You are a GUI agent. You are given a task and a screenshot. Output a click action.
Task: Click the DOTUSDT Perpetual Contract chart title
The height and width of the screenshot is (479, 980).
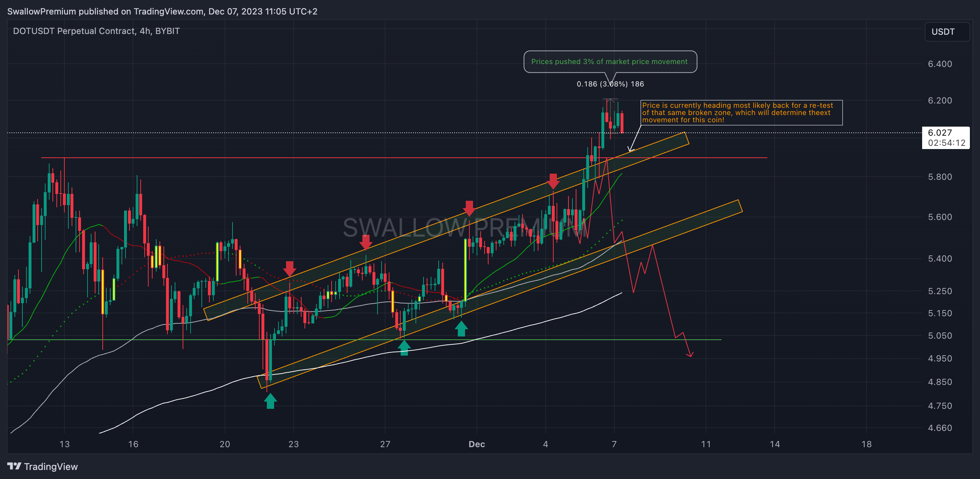click(x=96, y=31)
